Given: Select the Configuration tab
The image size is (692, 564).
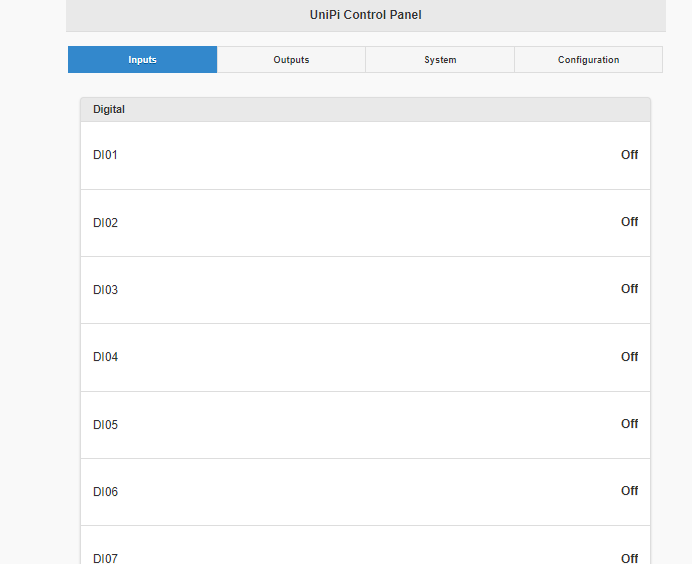Looking at the screenshot, I should pos(588,60).
